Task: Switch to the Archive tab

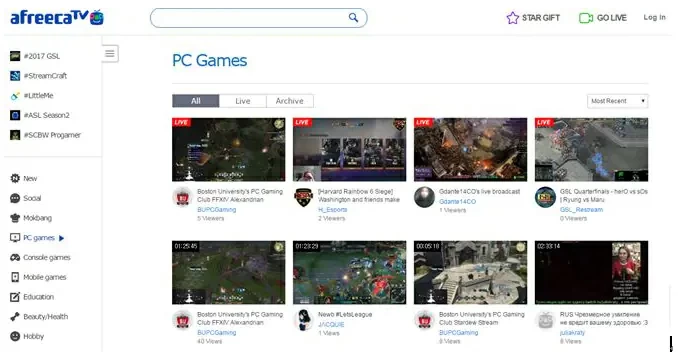Action: tap(290, 101)
